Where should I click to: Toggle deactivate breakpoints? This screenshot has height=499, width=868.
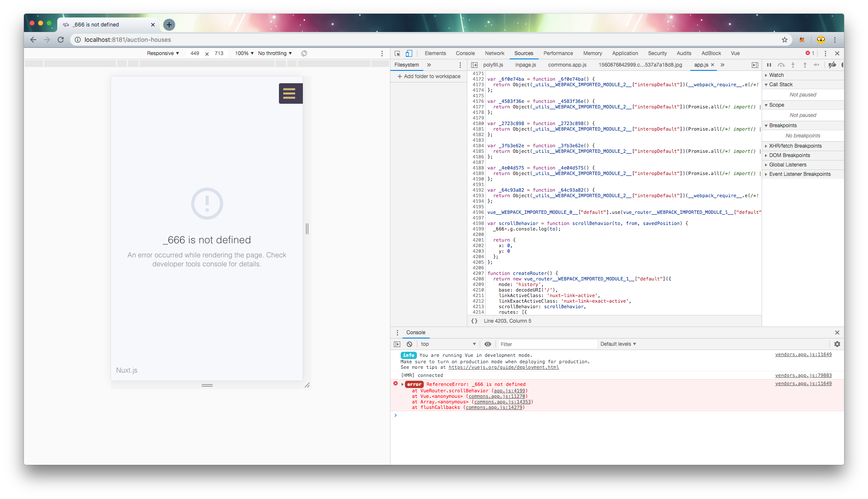click(x=832, y=65)
